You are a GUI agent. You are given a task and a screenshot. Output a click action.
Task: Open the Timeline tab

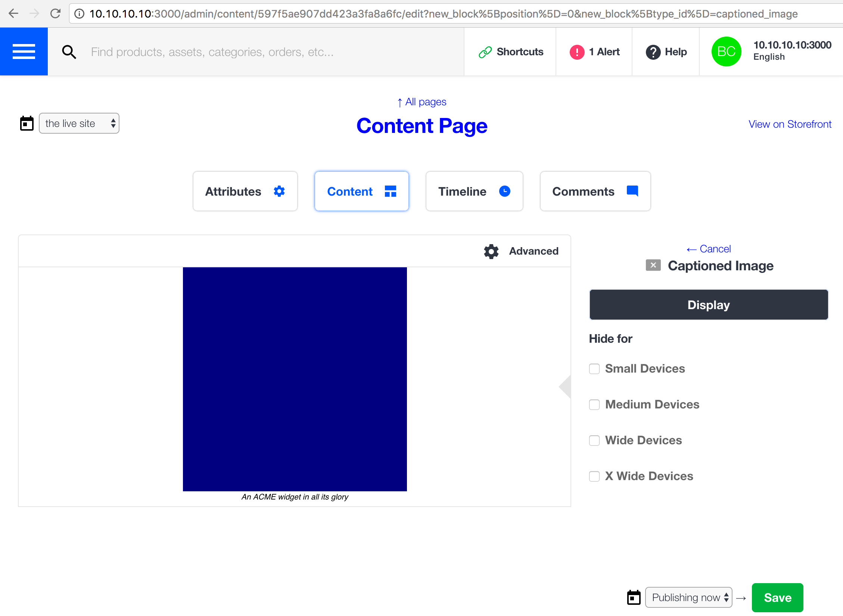pos(475,191)
